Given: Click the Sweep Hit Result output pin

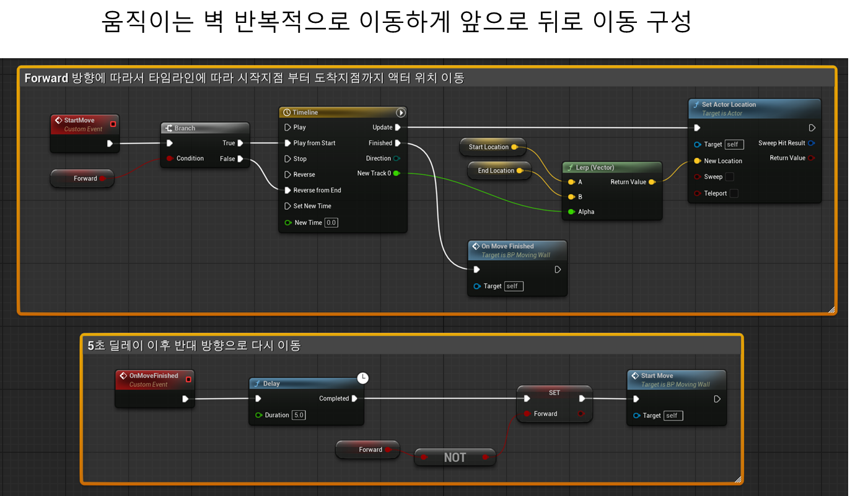Looking at the screenshot, I should (812, 143).
